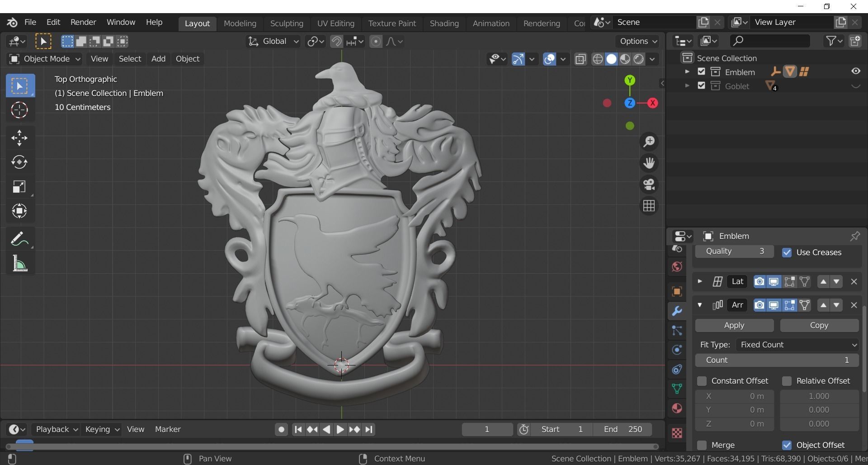This screenshot has width=868, height=465.
Task: Toggle proportional editing
Action: click(x=376, y=42)
